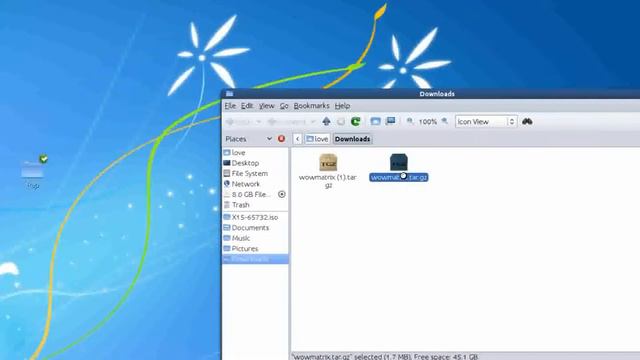The height and width of the screenshot is (360, 640).
Task: Eject the 8.0 GB volume
Action: tap(282, 194)
